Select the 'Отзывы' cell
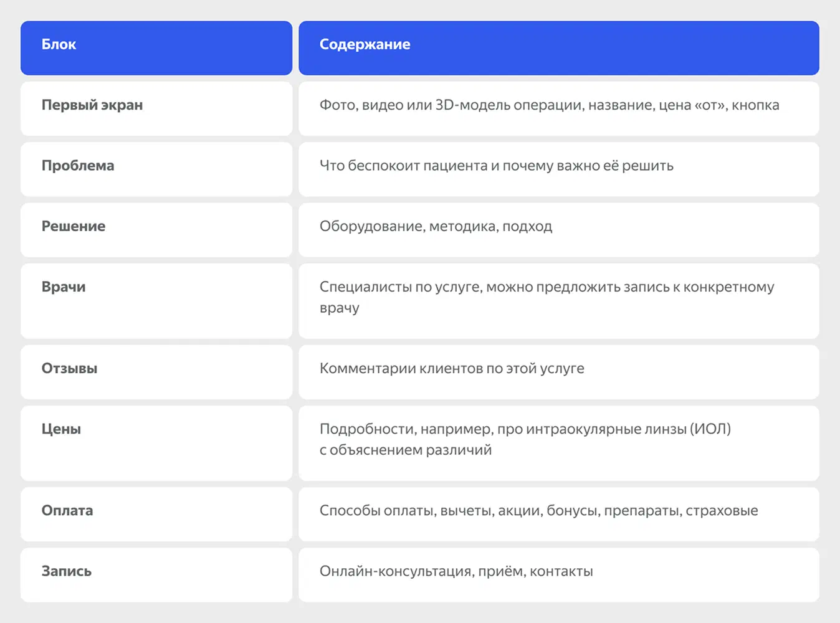 156,372
